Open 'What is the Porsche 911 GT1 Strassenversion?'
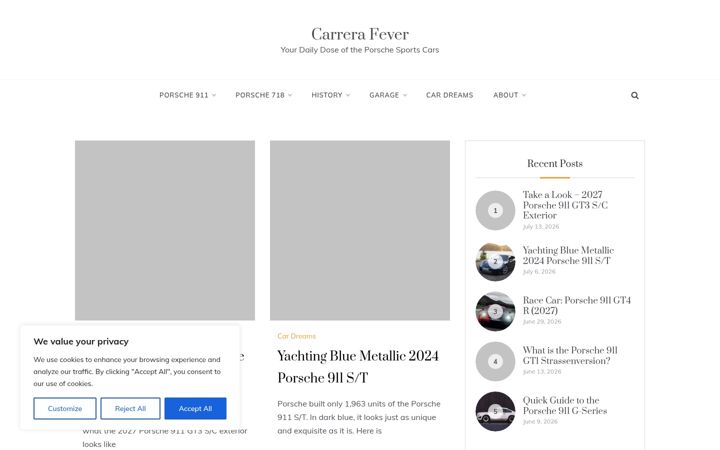 (570, 355)
